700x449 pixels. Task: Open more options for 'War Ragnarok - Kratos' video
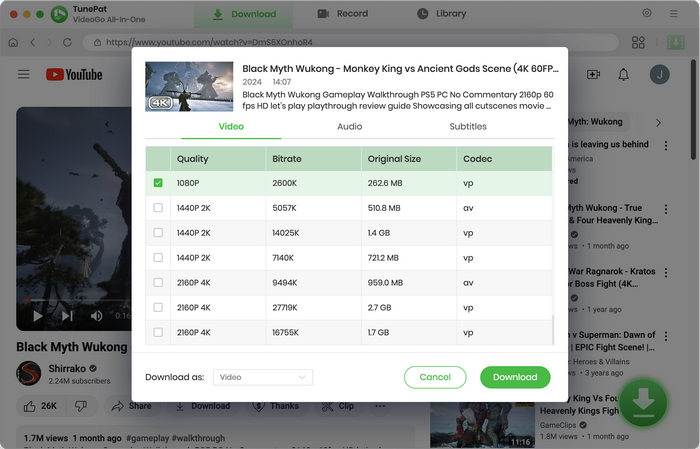[x=666, y=273]
